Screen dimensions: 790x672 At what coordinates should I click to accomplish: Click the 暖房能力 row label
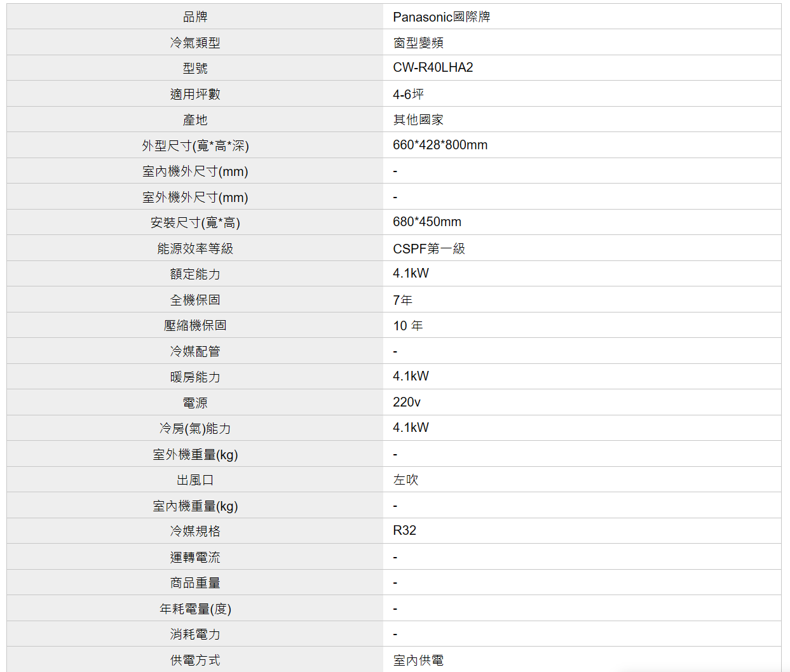click(x=195, y=377)
